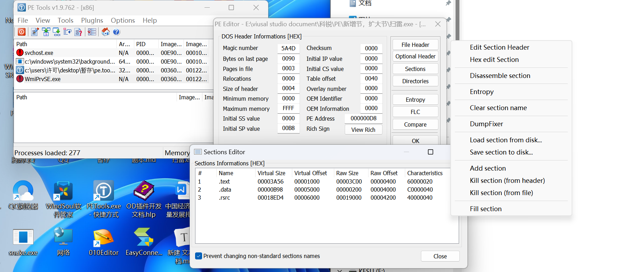Select the EasyConnect desktop icon
The height and width of the screenshot is (272, 644).
pyautogui.click(x=144, y=242)
